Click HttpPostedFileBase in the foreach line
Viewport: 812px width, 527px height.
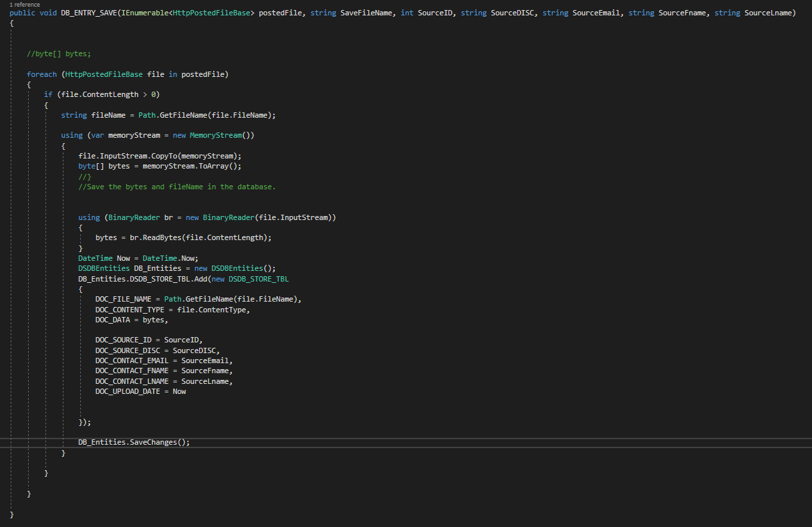104,74
